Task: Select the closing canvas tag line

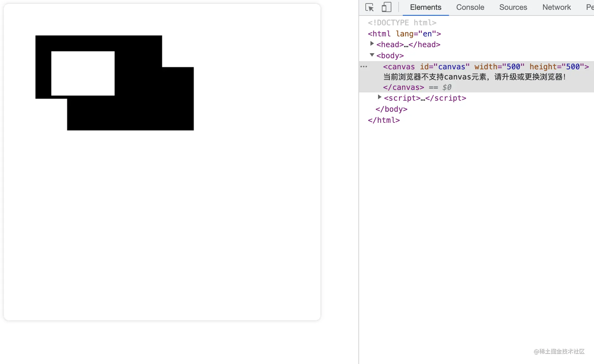Action: [x=403, y=87]
